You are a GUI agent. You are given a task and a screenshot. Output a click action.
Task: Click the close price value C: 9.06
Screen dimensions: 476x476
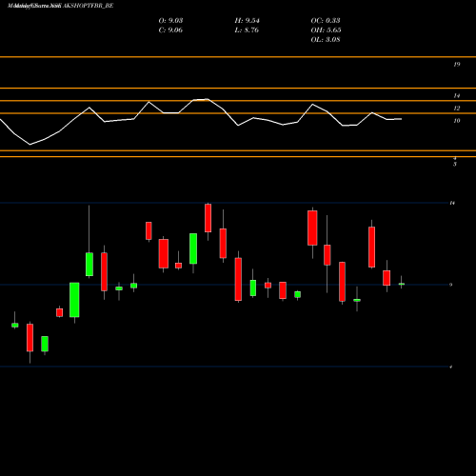170,30
